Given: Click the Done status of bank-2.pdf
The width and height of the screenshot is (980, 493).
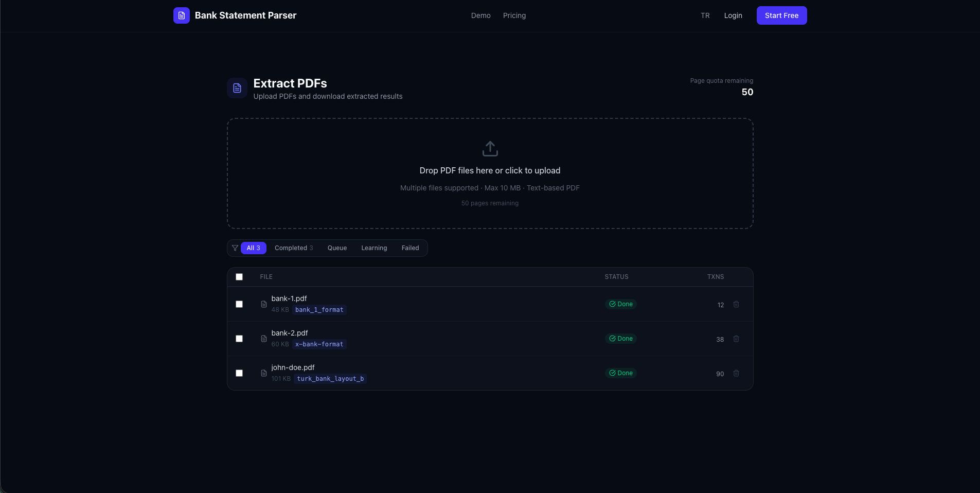Looking at the screenshot, I should click(621, 339).
